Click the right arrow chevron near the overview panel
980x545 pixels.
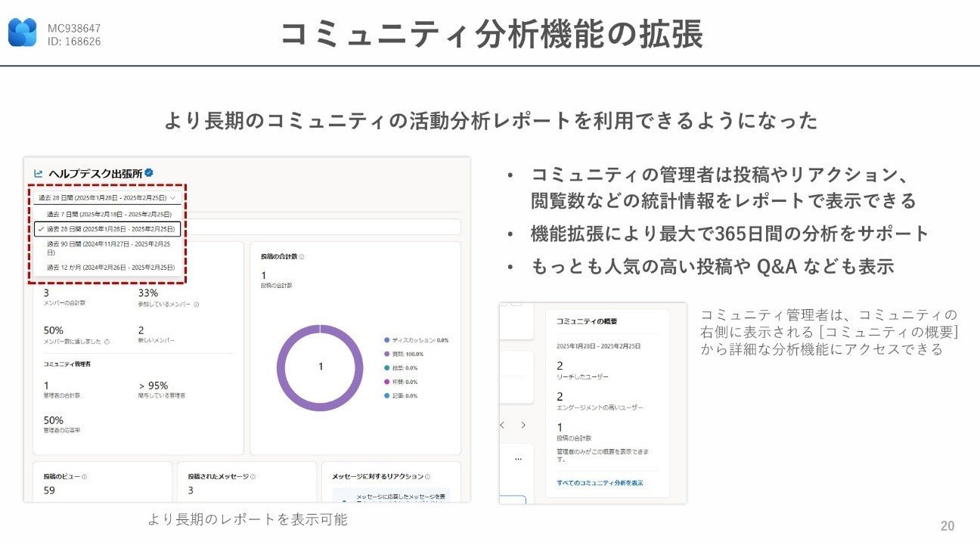pyautogui.click(x=523, y=426)
